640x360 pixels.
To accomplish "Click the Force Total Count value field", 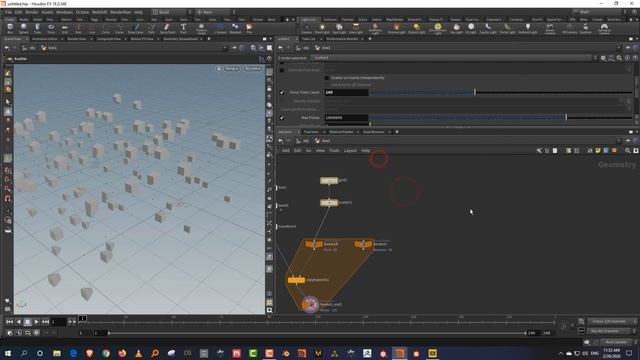I will [346, 93].
